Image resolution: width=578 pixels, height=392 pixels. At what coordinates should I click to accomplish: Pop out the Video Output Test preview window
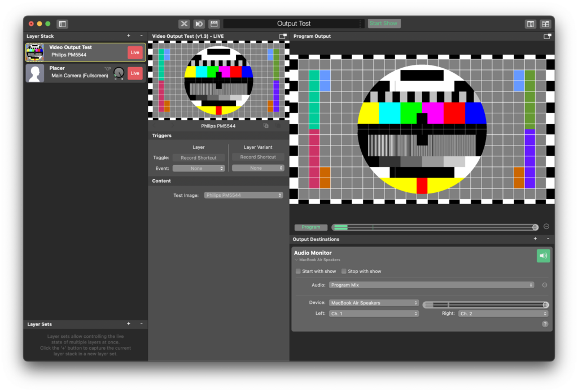[283, 36]
